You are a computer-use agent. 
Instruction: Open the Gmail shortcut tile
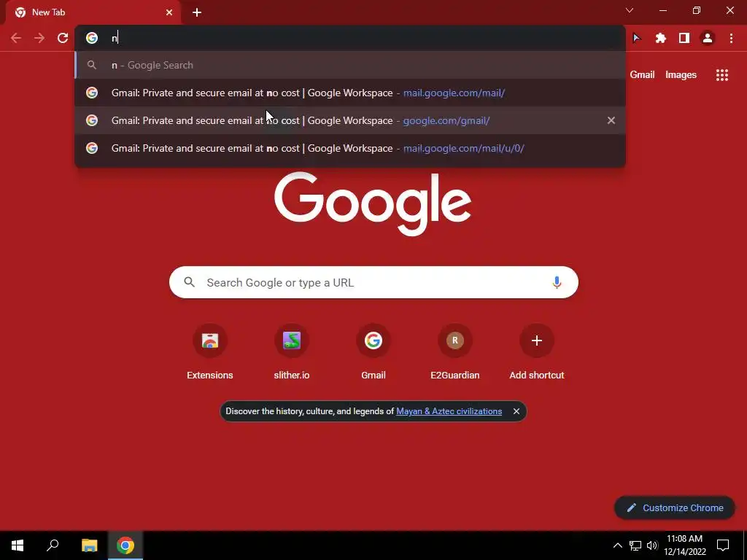(373, 352)
